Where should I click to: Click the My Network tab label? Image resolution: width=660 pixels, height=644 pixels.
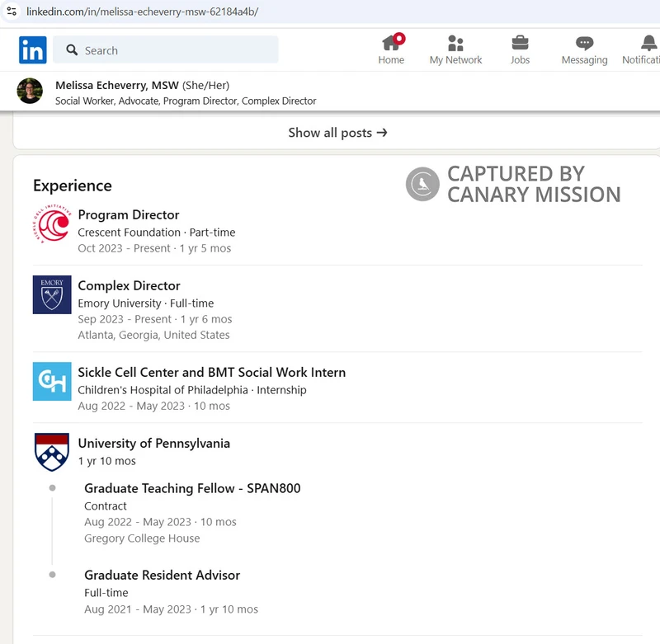click(x=455, y=60)
